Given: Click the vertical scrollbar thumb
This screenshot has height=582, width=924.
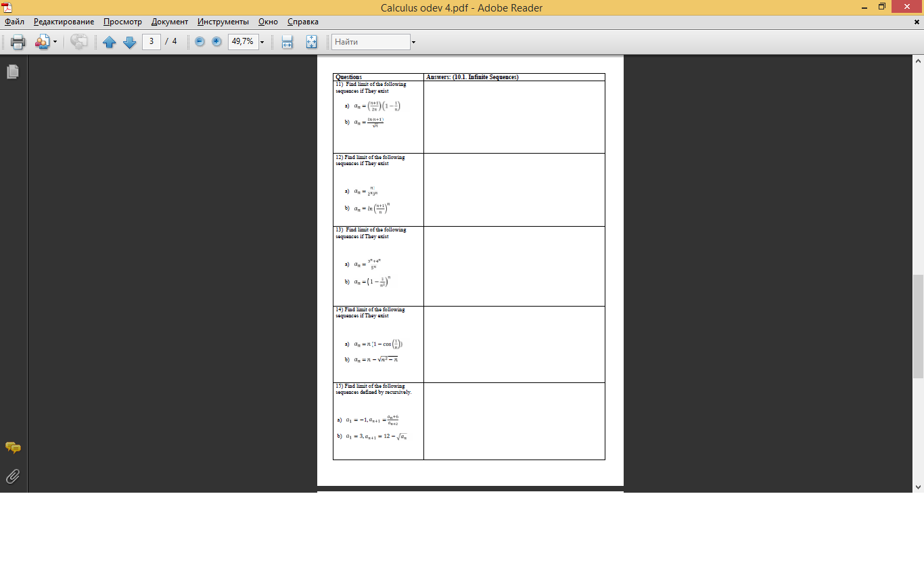Looking at the screenshot, I should (918, 326).
